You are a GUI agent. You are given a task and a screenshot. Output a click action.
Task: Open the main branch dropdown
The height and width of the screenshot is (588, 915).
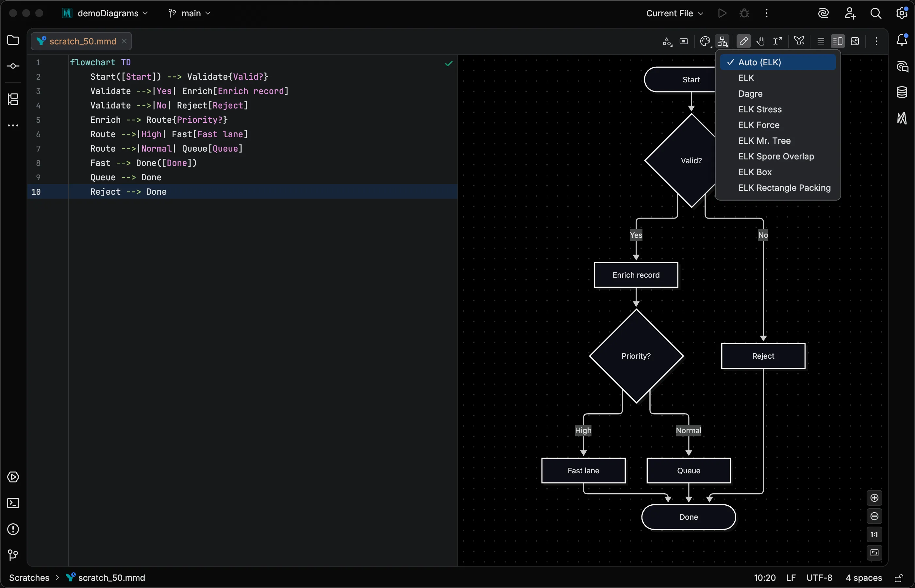click(190, 13)
